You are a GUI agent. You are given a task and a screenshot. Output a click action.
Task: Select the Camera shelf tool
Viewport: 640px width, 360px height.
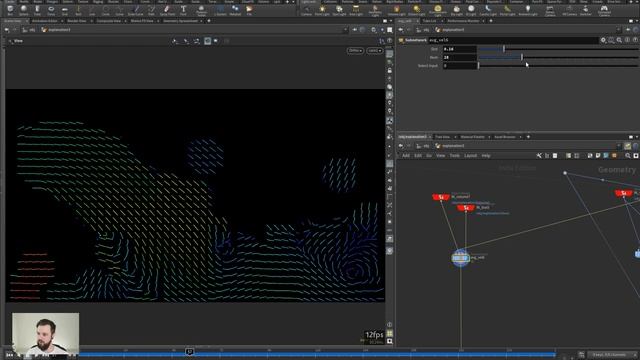[306, 10]
